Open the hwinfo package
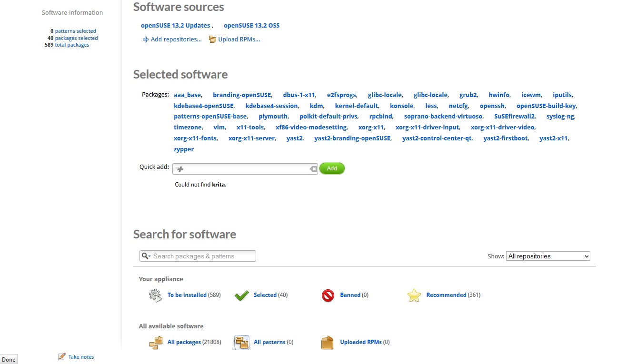Screen dimensions: 637x364 [499, 95]
